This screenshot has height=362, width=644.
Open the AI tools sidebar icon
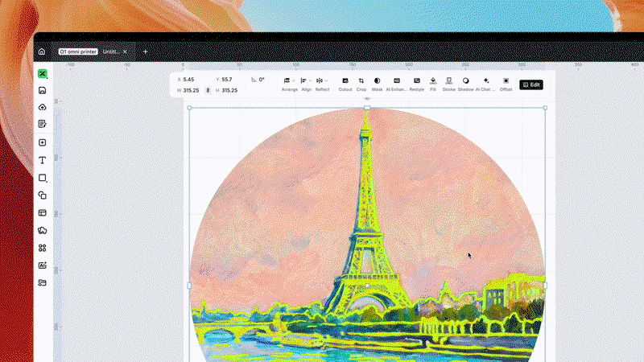pyautogui.click(x=43, y=265)
